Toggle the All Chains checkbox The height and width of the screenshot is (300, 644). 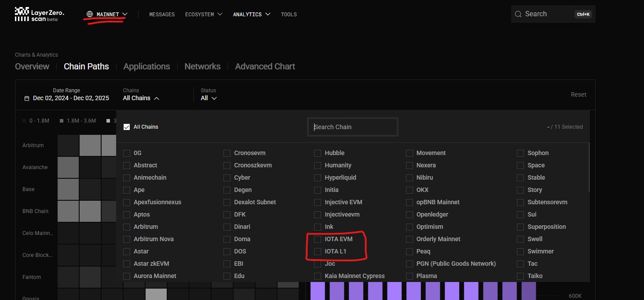point(127,127)
